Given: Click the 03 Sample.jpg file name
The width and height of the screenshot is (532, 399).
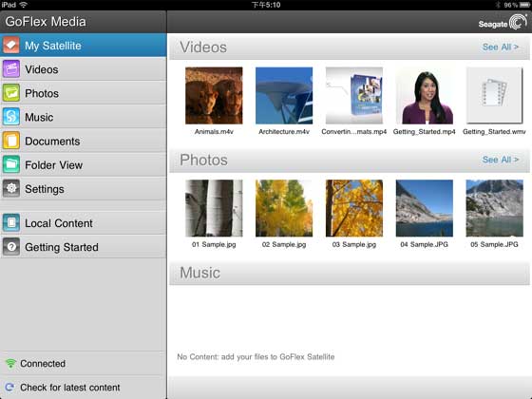Looking at the screenshot, I should (354, 244).
